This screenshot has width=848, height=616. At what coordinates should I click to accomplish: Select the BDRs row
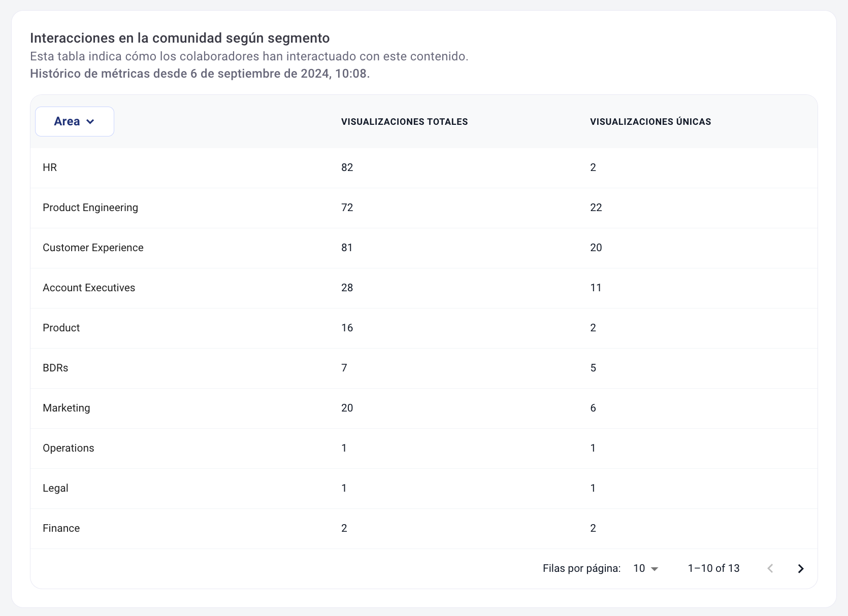pyautogui.click(x=55, y=368)
